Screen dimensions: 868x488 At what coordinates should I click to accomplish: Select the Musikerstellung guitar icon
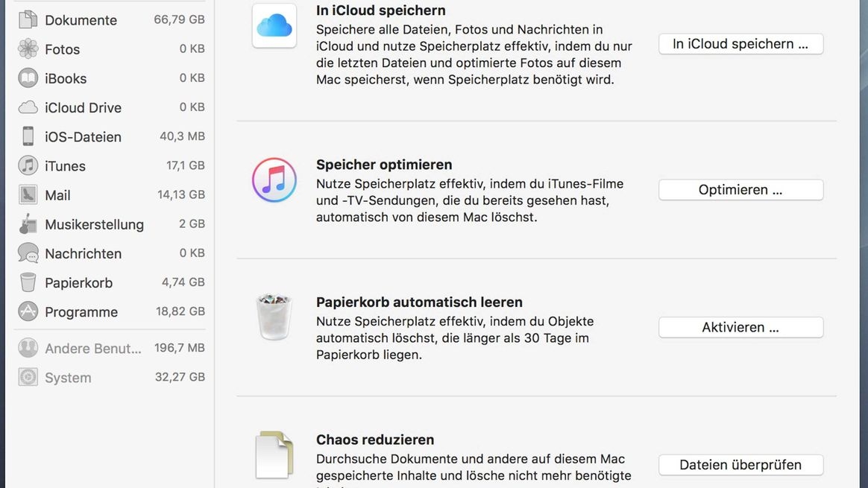pos(28,224)
